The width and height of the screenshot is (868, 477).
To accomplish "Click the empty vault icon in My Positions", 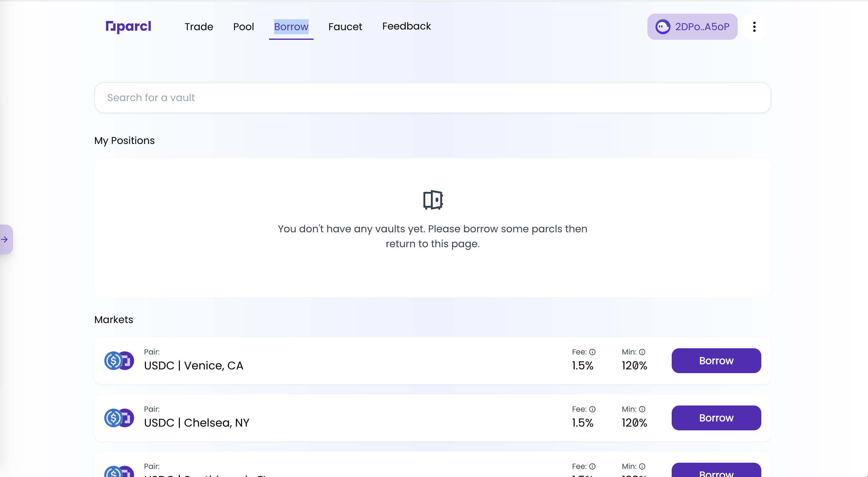I will pyautogui.click(x=433, y=200).
